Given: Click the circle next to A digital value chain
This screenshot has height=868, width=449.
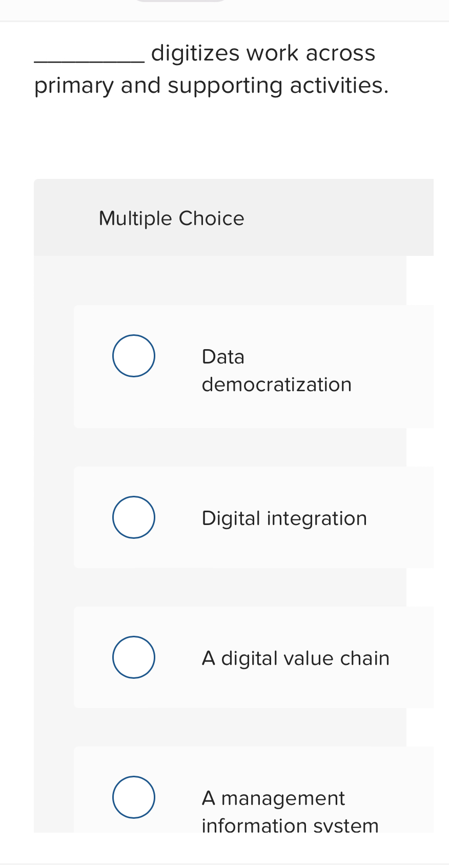Looking at the screenshot, I should 133,657.
